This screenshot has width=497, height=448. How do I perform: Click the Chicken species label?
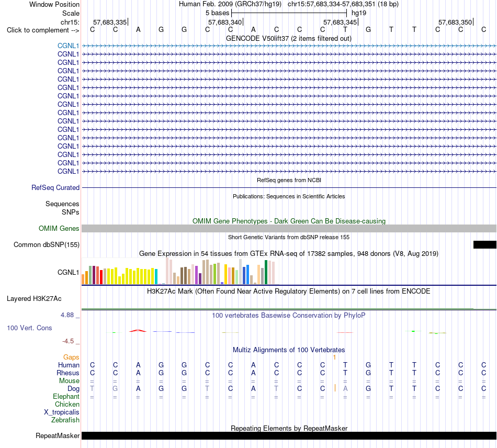(67, 404)
